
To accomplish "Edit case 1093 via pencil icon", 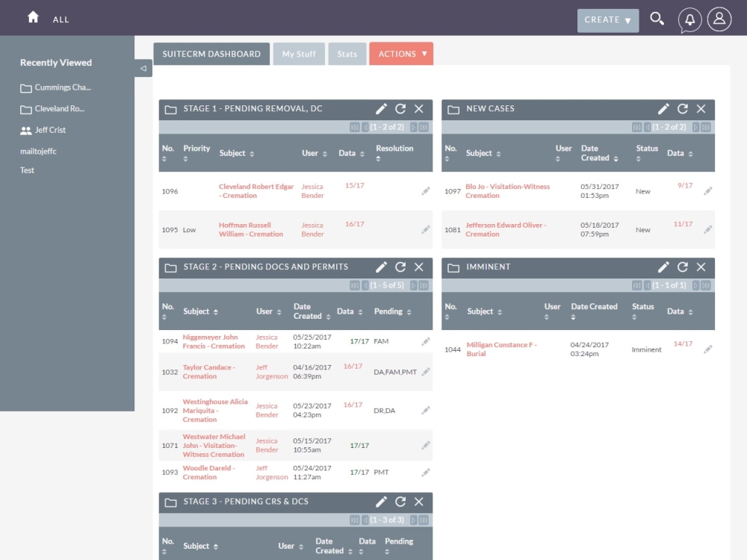I will [426, 473].
